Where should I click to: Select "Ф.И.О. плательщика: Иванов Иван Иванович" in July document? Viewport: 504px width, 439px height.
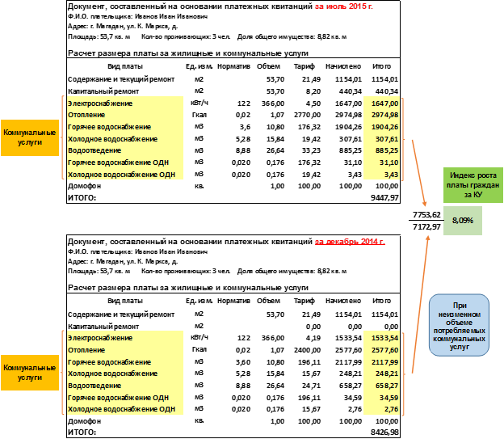[137, 16]
